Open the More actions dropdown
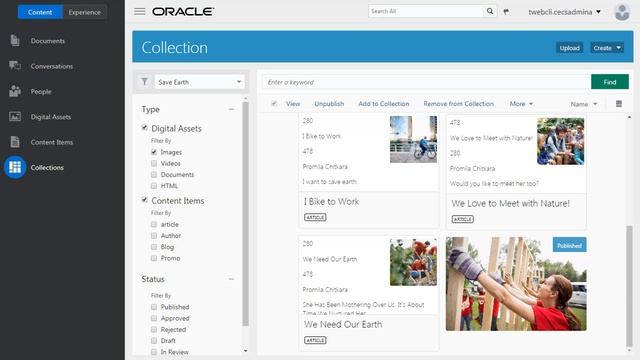 tap(521, 104)
